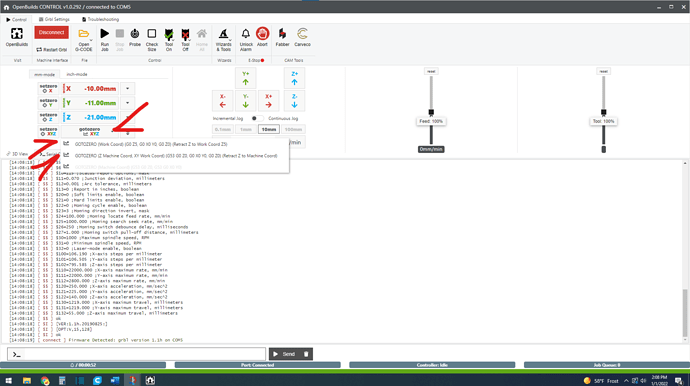
Task: Switch to the 3D View tab
Action: (18, 154)
